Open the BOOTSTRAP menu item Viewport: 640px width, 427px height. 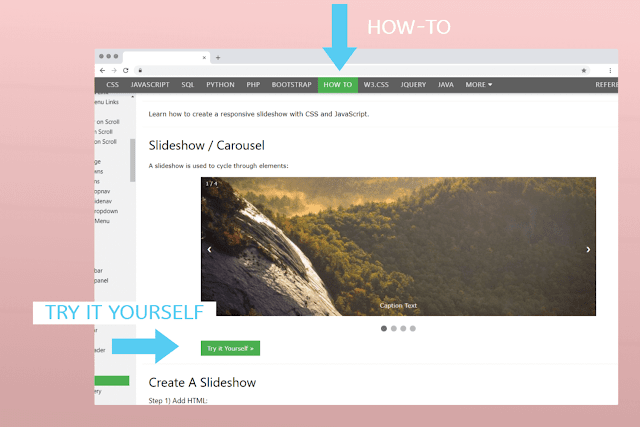tap(291, 85)
